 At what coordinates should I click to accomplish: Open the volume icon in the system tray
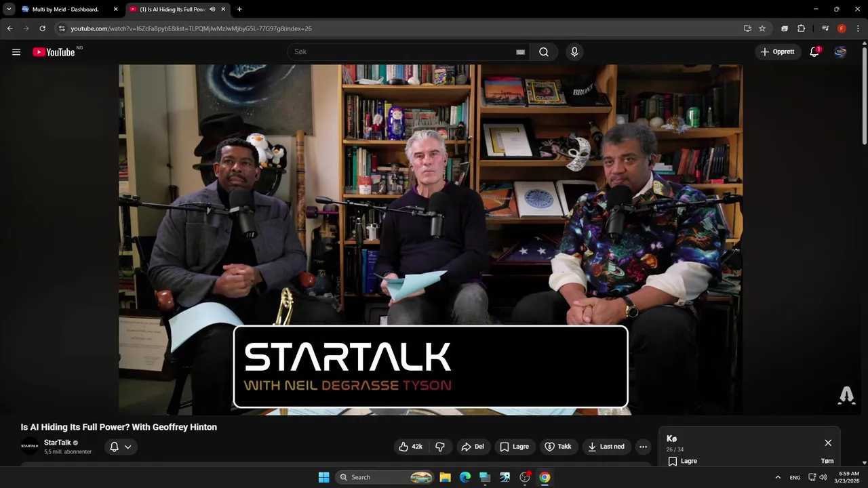823,477
